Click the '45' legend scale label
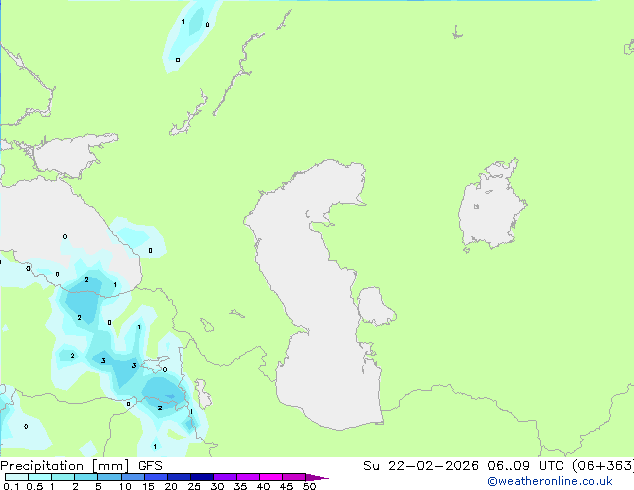 [286, 486]
